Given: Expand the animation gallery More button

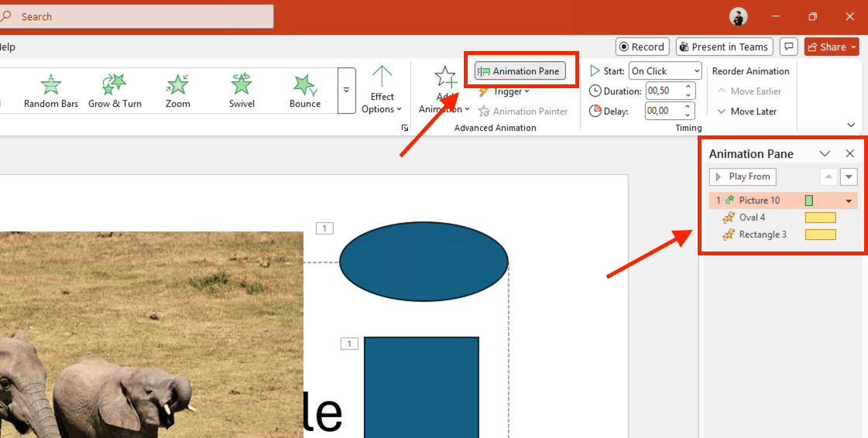Looking at the screenshot, I should [347, 91].
